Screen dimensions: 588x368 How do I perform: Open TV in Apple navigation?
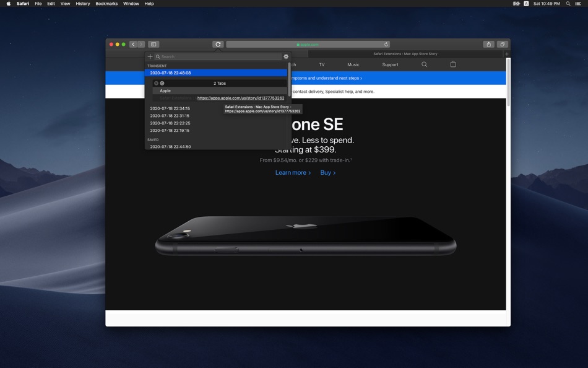[322, 64]
